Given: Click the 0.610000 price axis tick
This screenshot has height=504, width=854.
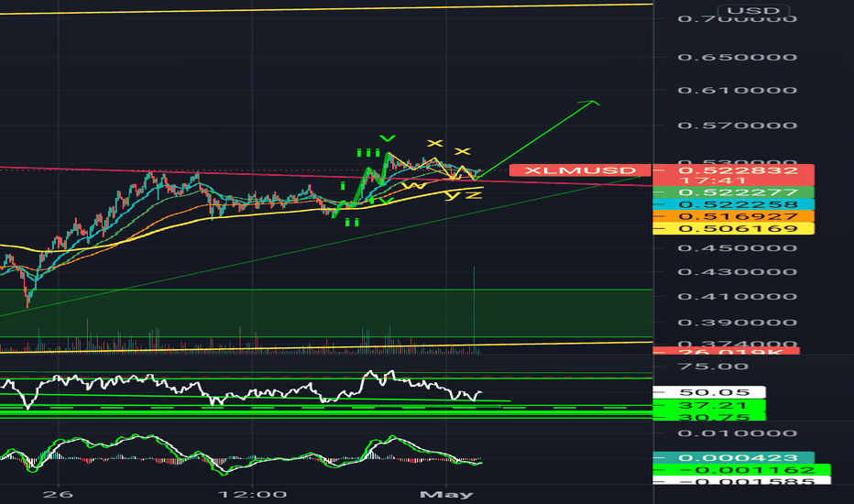Looking at the screenshot, I should click(x=737, y=90).
